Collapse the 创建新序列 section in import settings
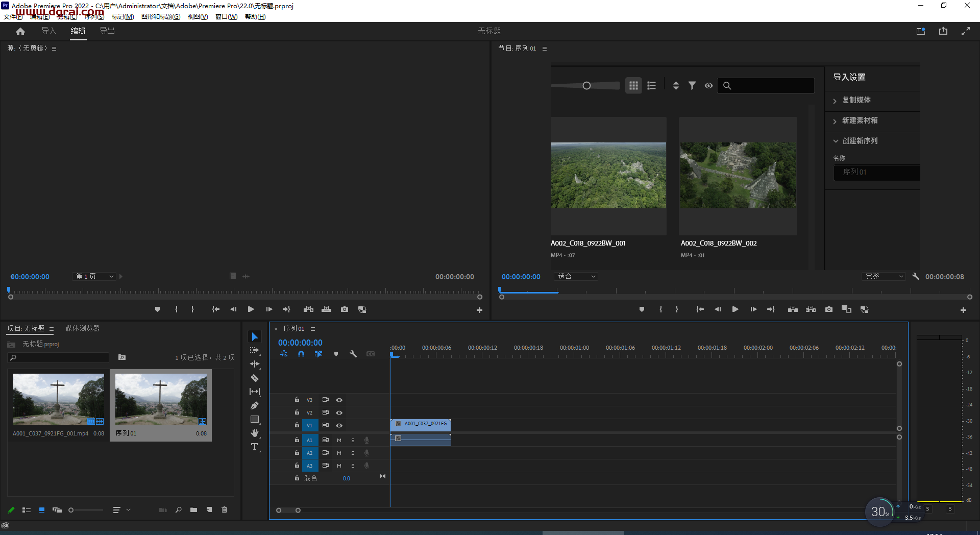This screenshot has height=535, width=980. [x=836, y=141]
